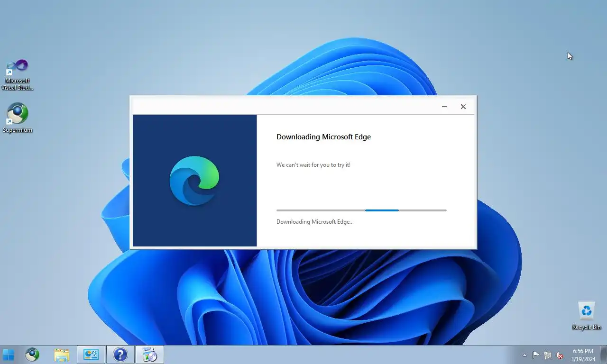Click the Microsoft Edge logo in the installer
This screenshot has height=364, width=607.
coord(194,181)
